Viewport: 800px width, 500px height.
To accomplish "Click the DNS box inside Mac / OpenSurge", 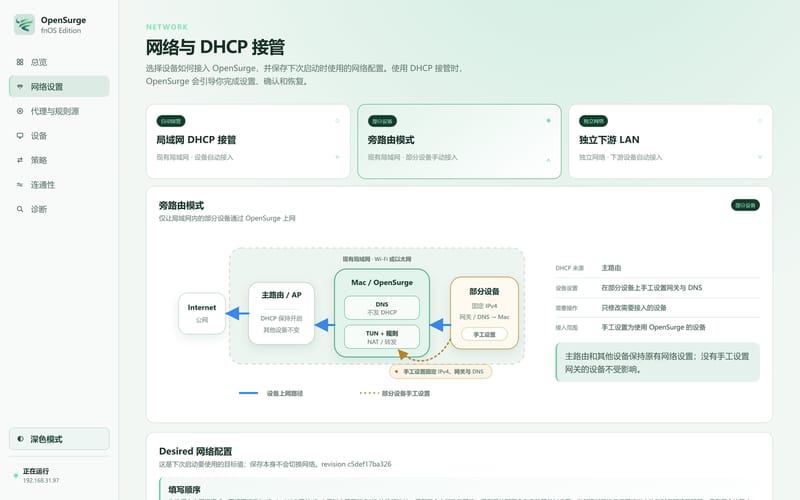I will pyautogui.click(x=382, y=308).
